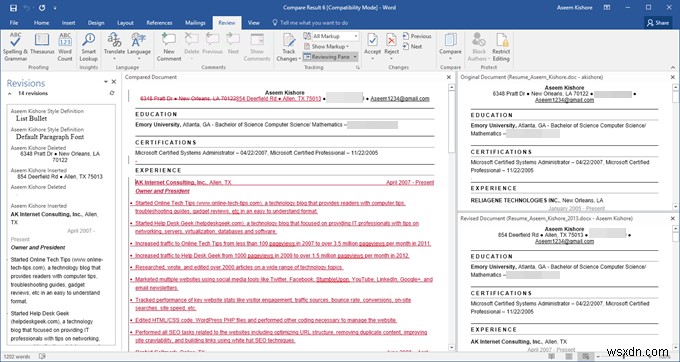Reject the current change
The width and height of the screenshot is (680, 362).
(391, 46)
